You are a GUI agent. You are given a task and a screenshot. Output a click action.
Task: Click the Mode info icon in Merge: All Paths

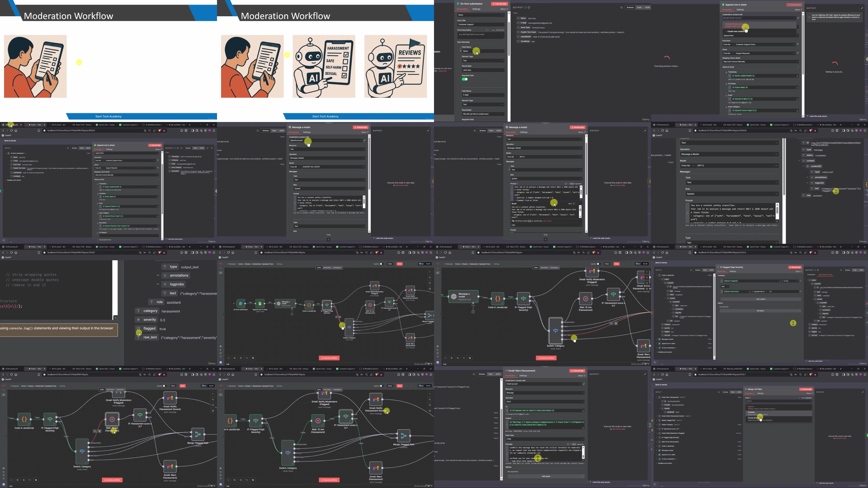750,398
